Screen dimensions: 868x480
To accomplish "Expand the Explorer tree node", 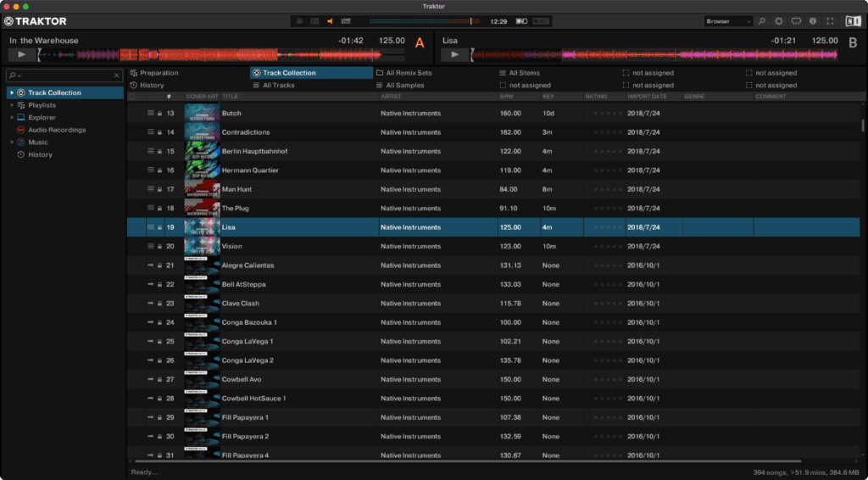I will pyautogui.click(x=11, y=118).
